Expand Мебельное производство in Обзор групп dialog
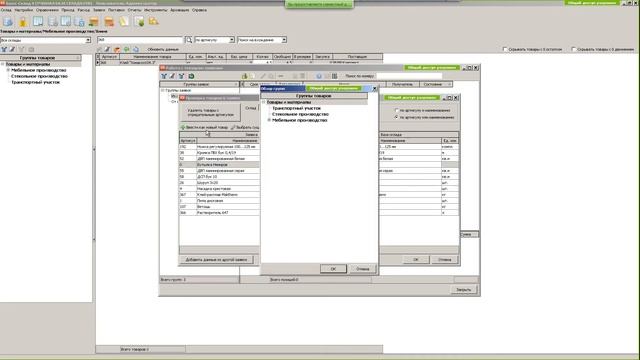 269,120
